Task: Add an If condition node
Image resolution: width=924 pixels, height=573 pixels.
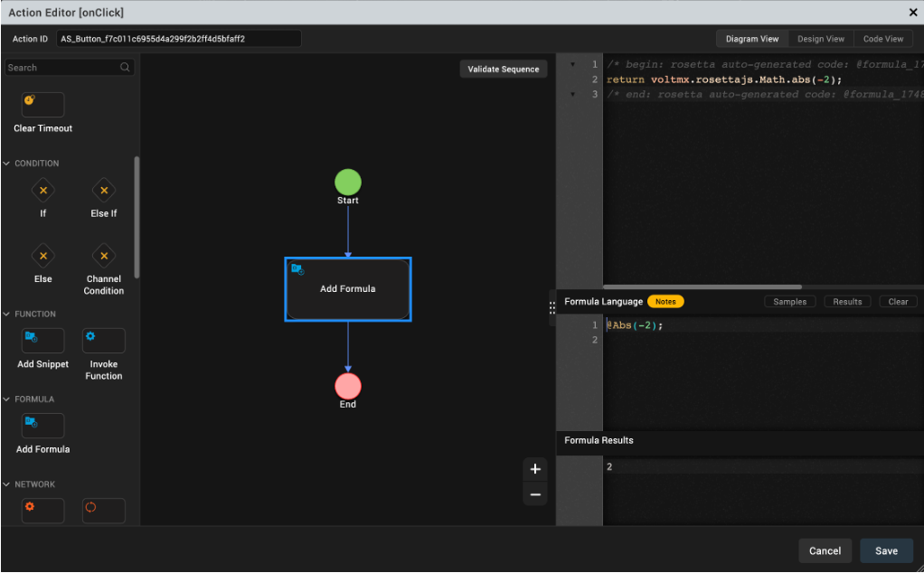Action: [43, 191]
